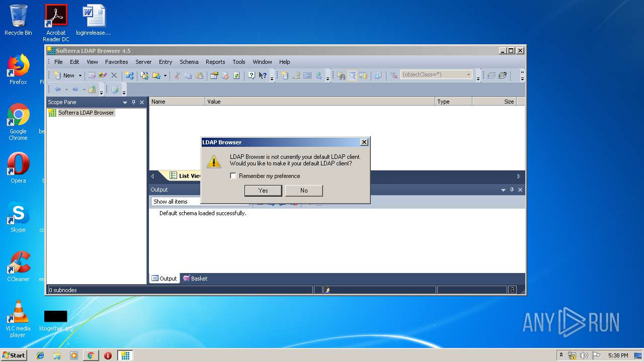Click No in the LDAP Browser dialog
This screenshot has width=644, height=362.
pos(304,191)
